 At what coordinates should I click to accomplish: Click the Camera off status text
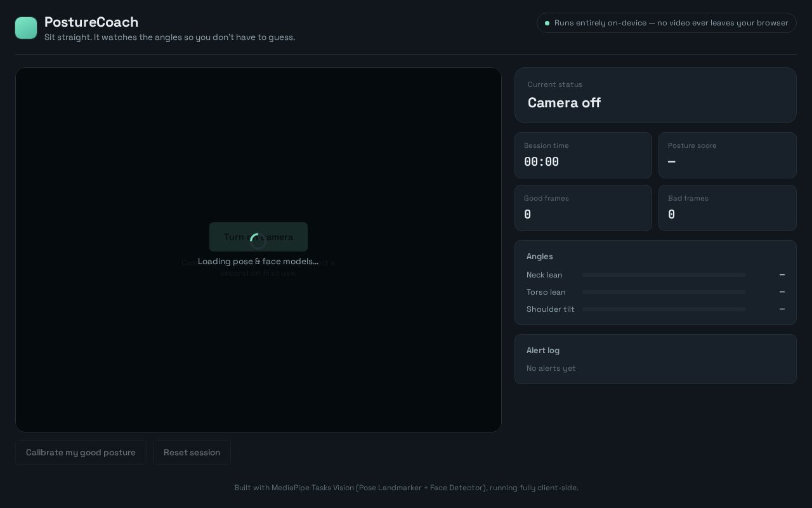[x=564, y=103]
